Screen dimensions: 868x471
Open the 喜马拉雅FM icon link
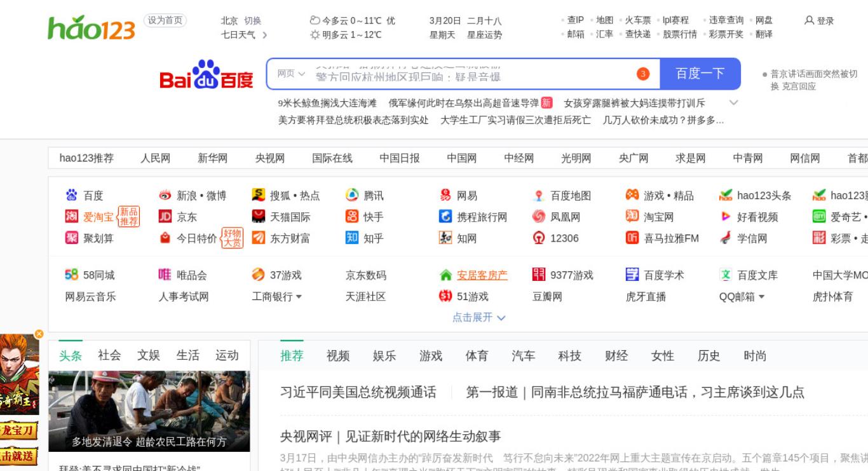632,238
